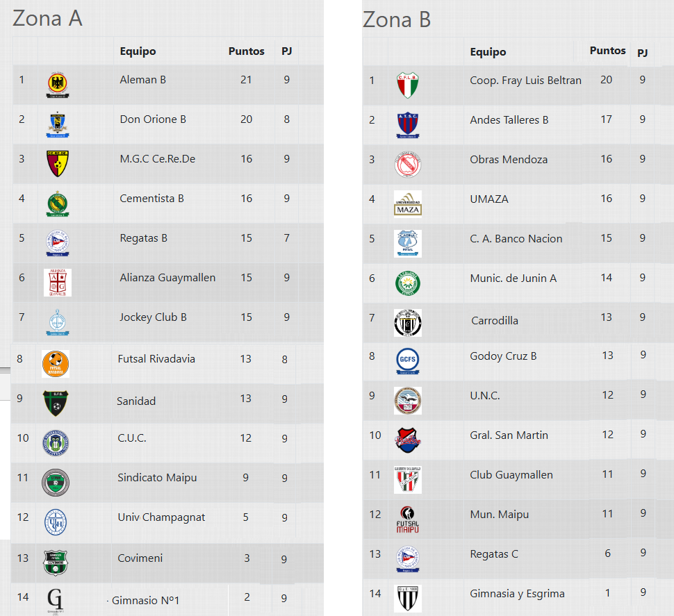Select the Univ Champagnat team name

[161, 517]
